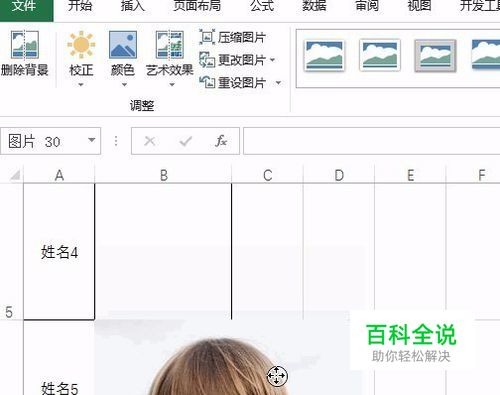The height and width of the screenshot is (395, 500).
Task: Click inside the formula bar input
Action: click(372, 141)
